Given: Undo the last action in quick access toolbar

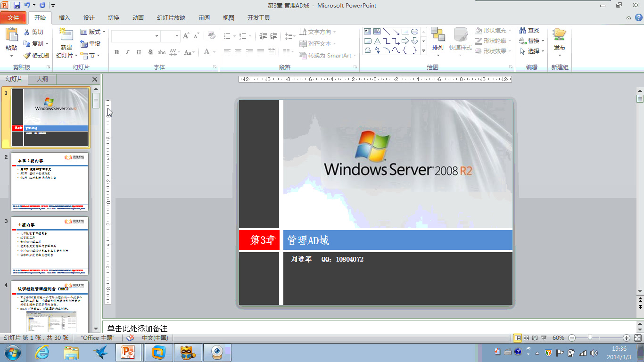Looking at the screenshot, I should 27,5.
